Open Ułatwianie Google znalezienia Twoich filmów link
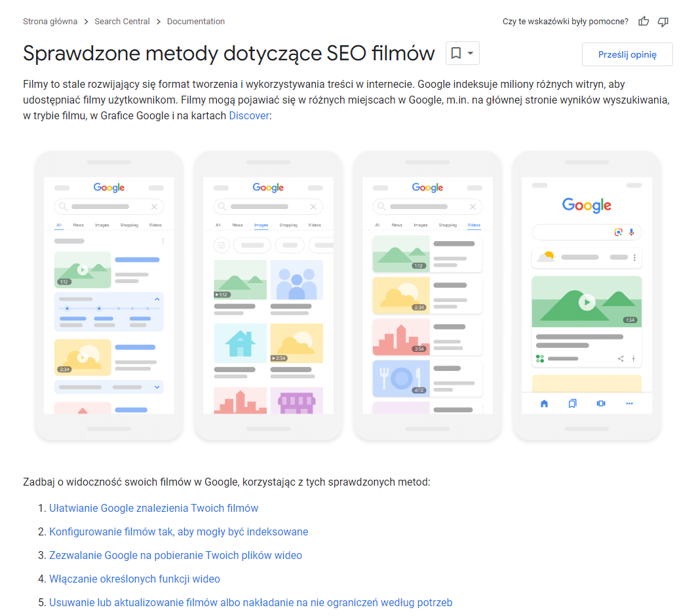 pyautogui.click(x=153, y=508)
